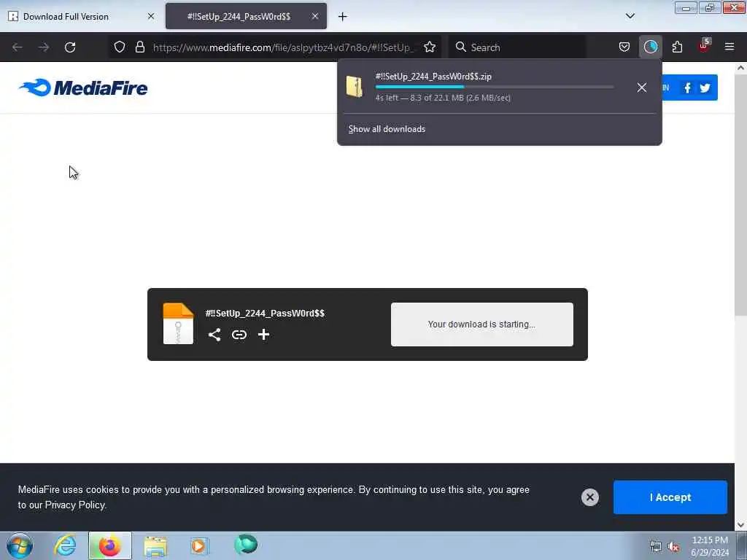Click the zip download progress bar
This screenshot has width=747, height=560.
[x=495, y=87]
